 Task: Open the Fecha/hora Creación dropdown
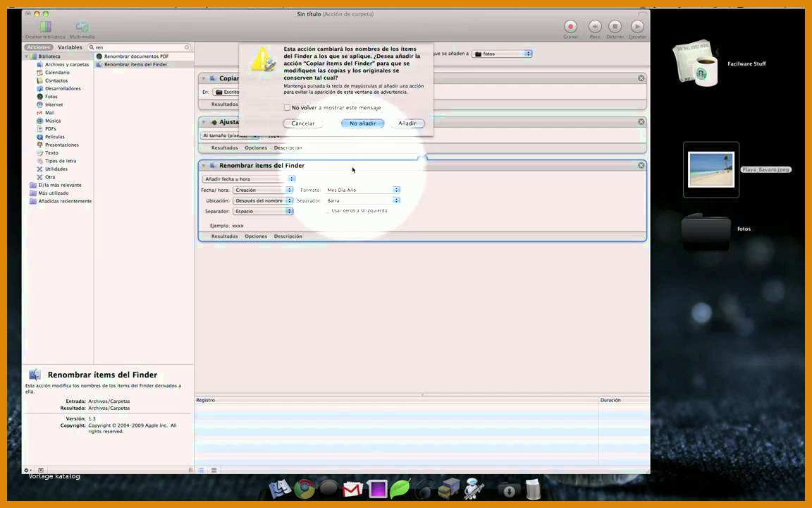[x=263, y=190]
